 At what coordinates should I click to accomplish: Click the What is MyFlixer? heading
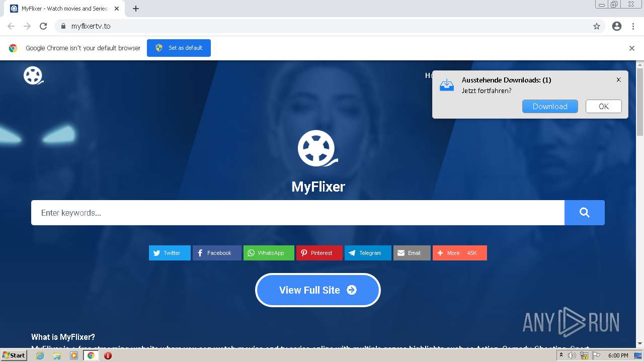[63, 337]
